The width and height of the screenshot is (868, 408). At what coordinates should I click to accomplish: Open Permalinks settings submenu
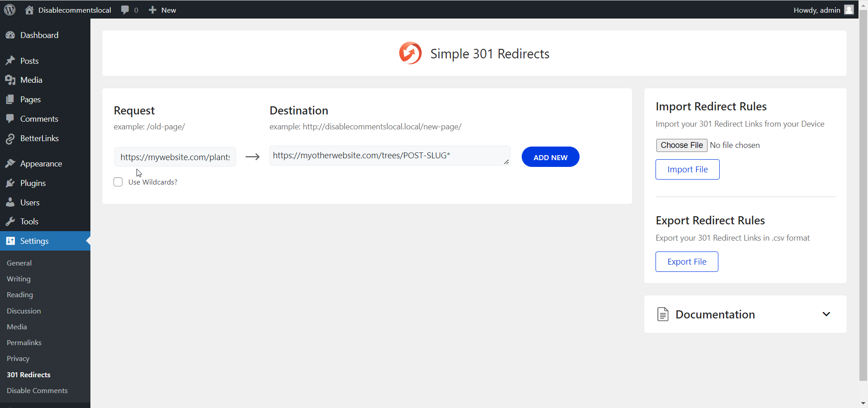click(x=24, y=342)
